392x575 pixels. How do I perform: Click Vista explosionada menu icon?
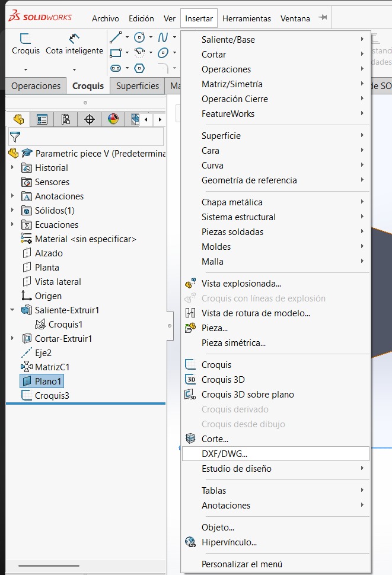point(190,284)
